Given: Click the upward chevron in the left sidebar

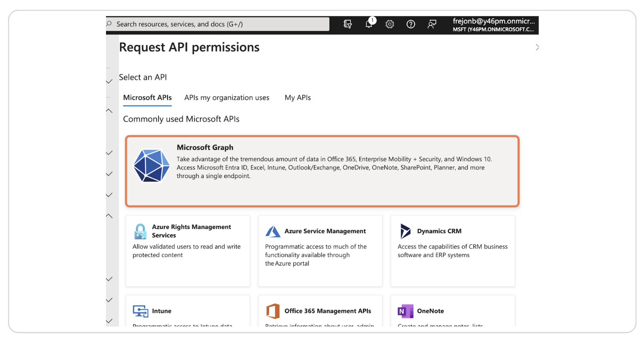Looking at the screenshot, I should [110, 110].
